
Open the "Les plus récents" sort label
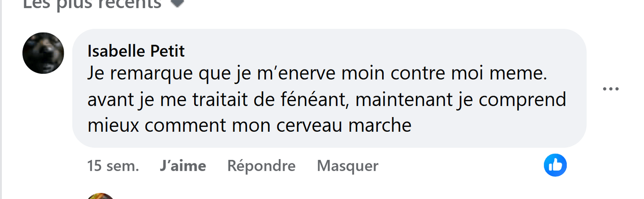pos(92,3)
